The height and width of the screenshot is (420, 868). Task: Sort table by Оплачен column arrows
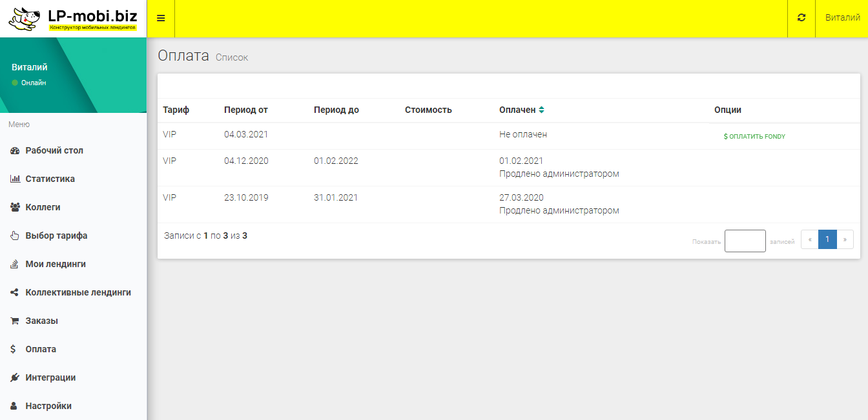tap(541, 110)
